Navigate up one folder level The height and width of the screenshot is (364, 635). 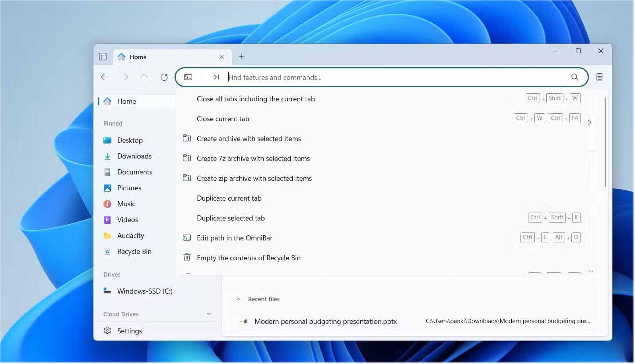(x=144, y=77)
